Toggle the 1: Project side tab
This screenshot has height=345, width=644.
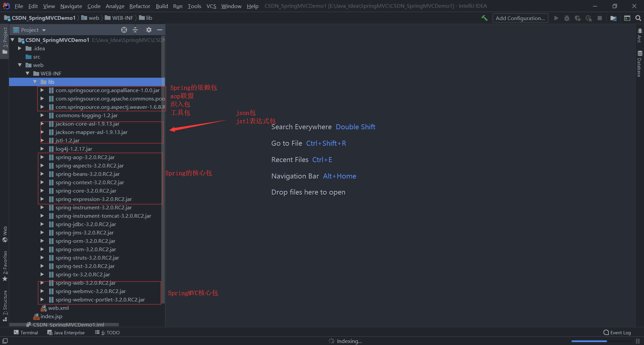pos(5,41)
